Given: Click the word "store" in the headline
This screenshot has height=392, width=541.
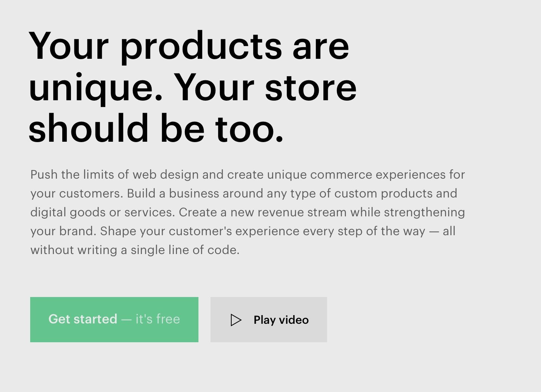Looking at the screenshot, I should click(311, 87).
